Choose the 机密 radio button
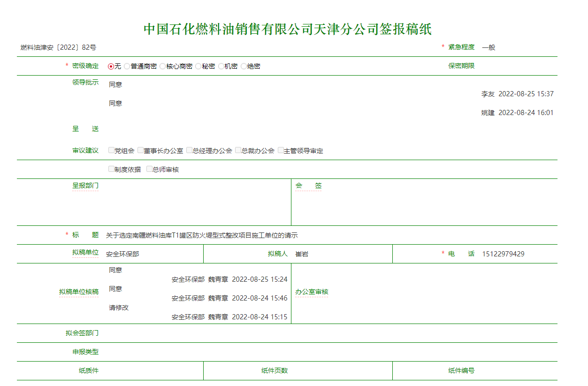Viewport: 588px width, 386px height. [x=221, y=66]
